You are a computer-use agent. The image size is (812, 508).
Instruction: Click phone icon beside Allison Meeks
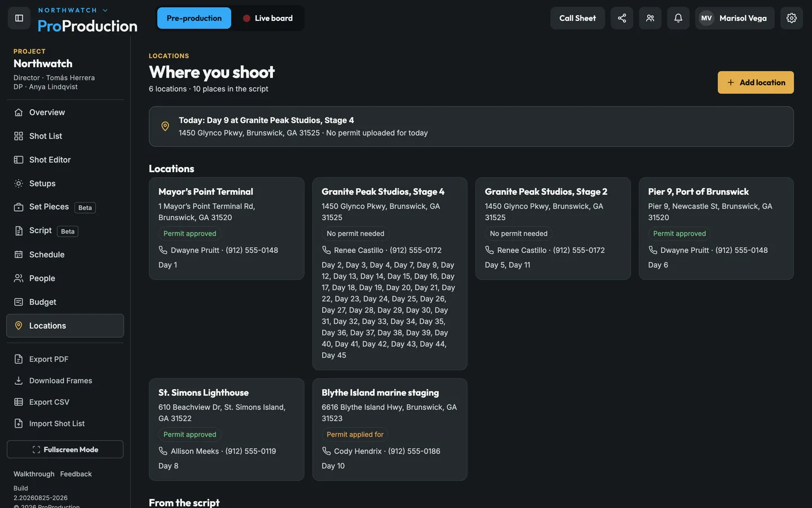(x=163, y=451)
